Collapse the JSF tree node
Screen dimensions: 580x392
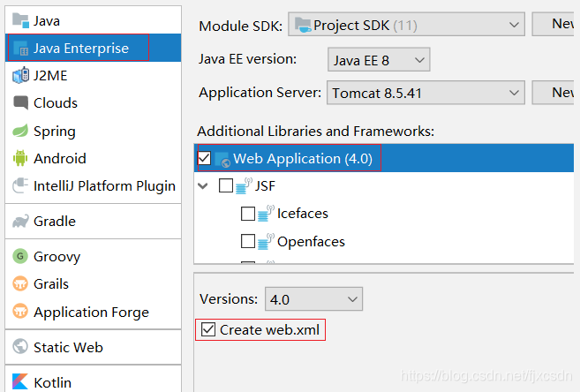tap(203, 185)
